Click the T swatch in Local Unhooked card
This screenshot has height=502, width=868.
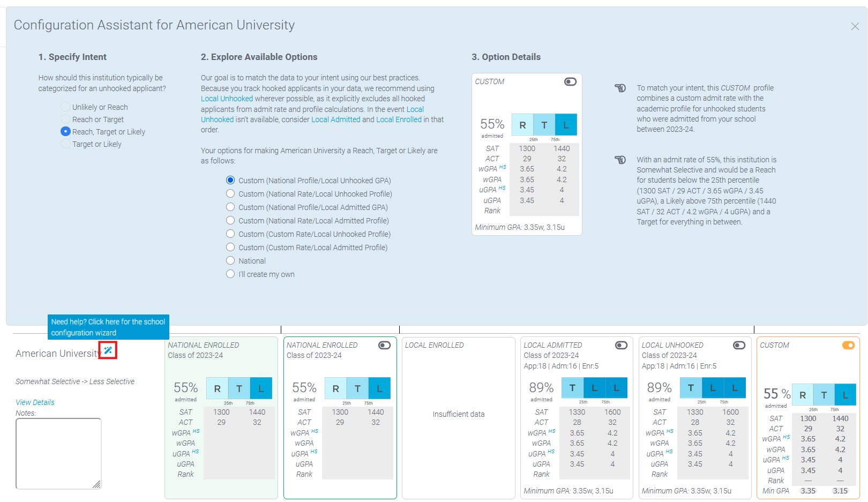point(691,388)
